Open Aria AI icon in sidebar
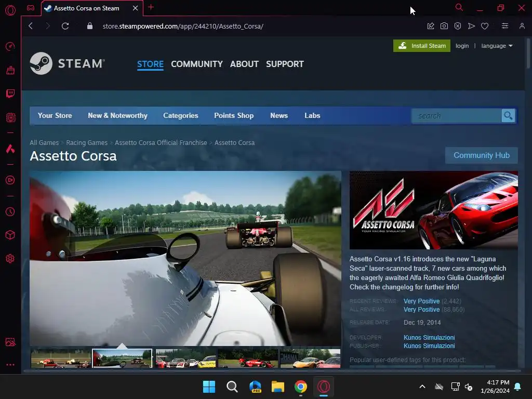The height and width of the screenshot is (399, 532). (10, 149)
